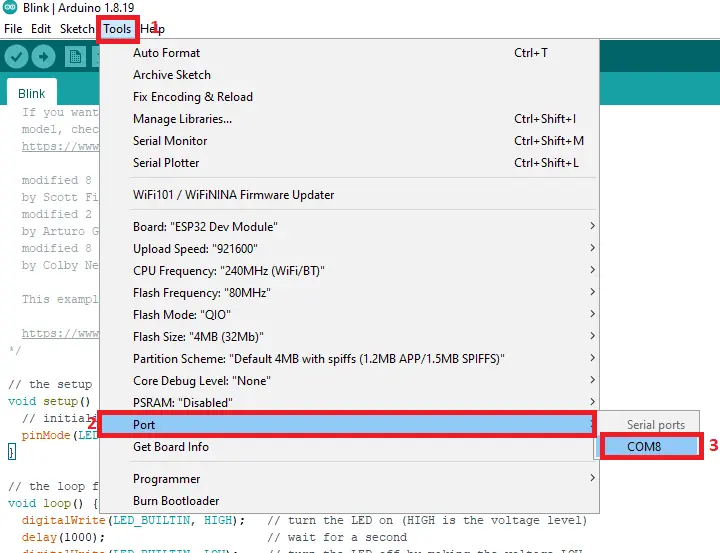
Task: Open Manage Libraries...
Action: 349,119
